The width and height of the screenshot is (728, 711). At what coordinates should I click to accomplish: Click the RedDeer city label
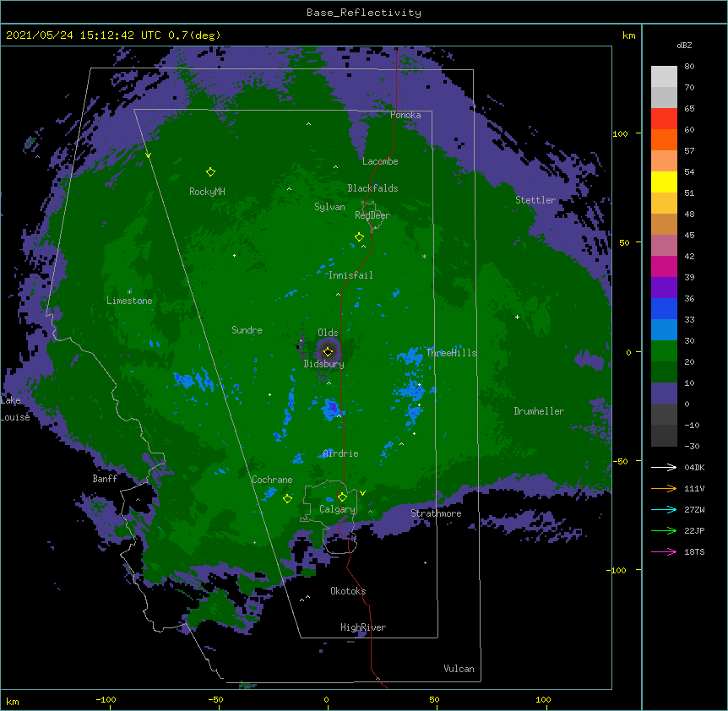pyautogui.click(x=372, y=215)
